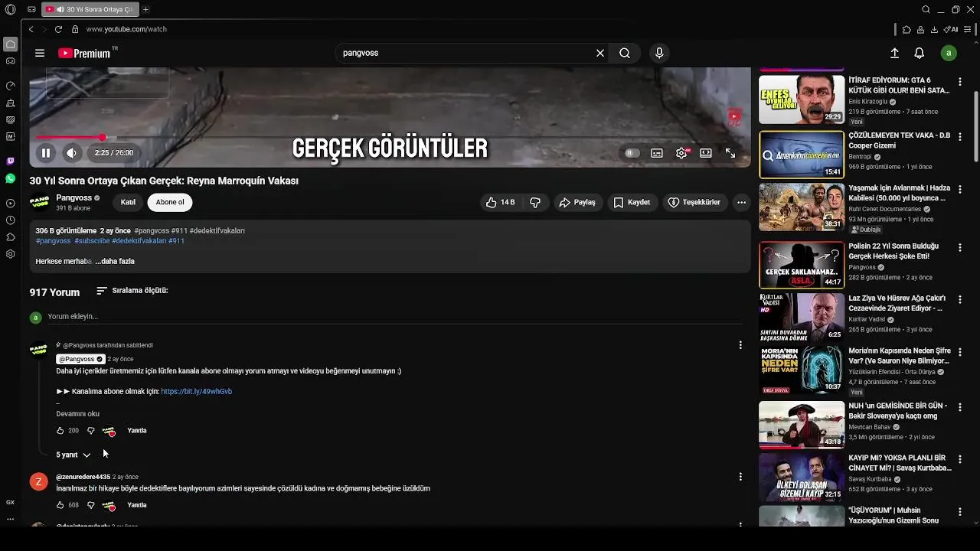Open the 'İTİRAF EDİYORUM: GTA 6' video thumbnail
The width and height of the screenshot is (980, 551).
point(802,99)
